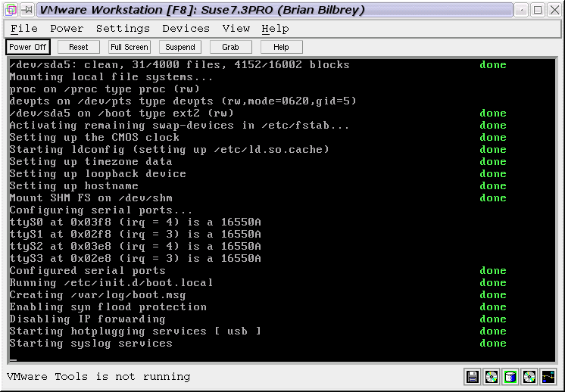The height and width of the screenshot is (392, 565).
Task: Click the Grab toolbar button
Action: coord(230,47)
